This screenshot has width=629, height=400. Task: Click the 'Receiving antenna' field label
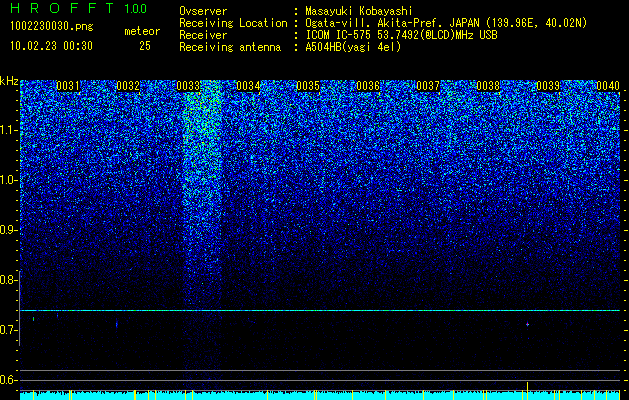(230, 47)
